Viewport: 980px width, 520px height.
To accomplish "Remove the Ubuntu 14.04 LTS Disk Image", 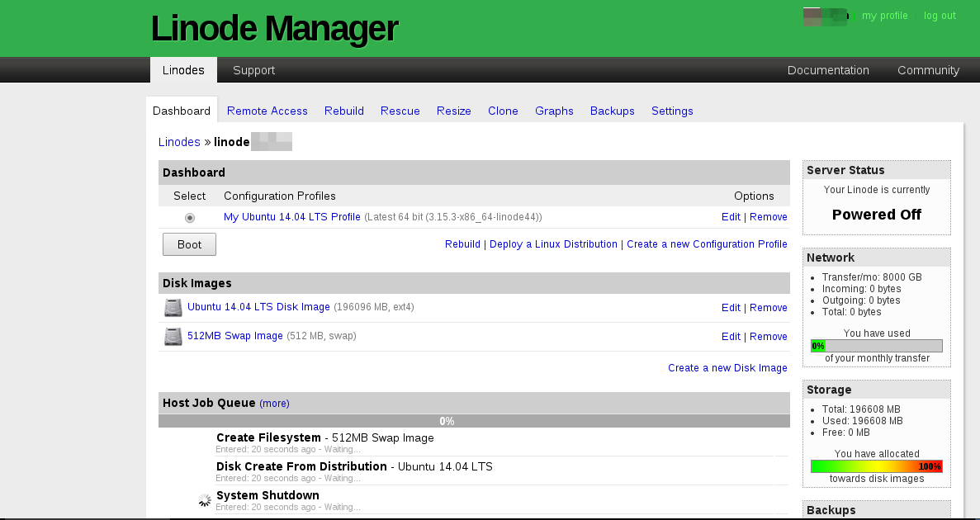I will click(x=768, y=308).
